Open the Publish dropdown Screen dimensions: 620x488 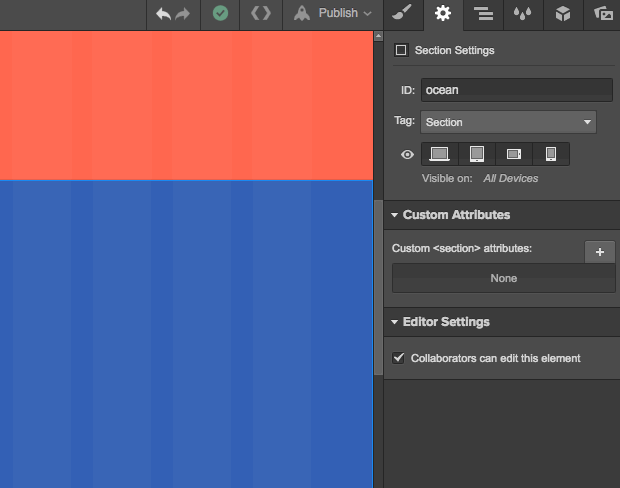pyautogui.click(x=334, y=14)
